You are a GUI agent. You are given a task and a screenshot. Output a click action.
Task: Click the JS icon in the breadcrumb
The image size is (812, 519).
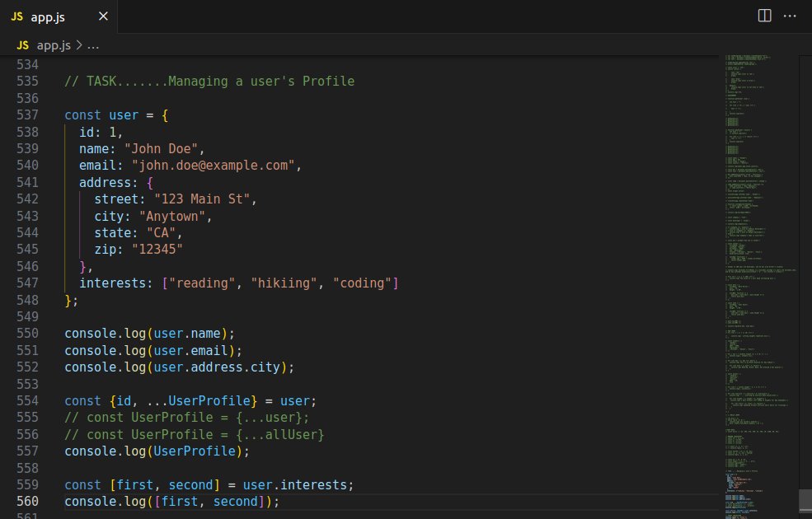point(22,45)
